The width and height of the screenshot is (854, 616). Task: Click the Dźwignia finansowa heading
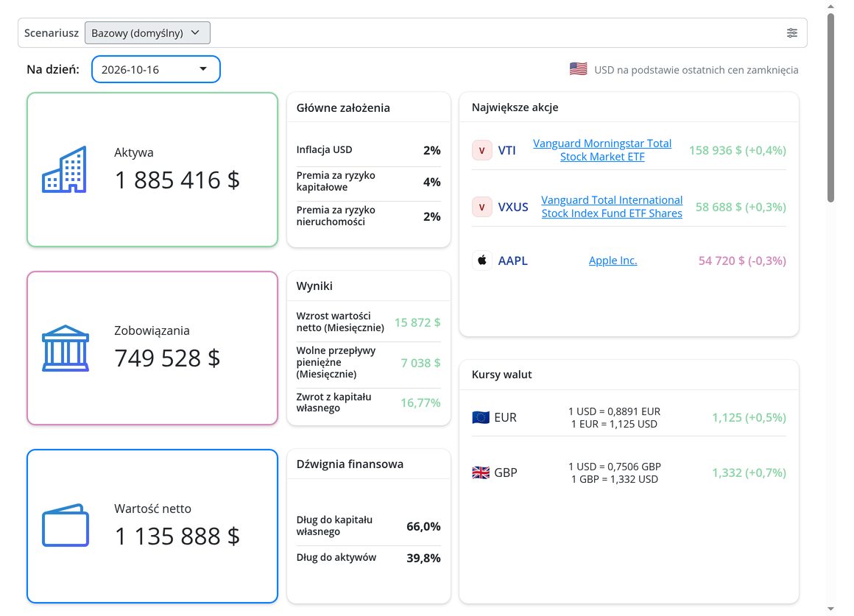click(x=350, y=464)
